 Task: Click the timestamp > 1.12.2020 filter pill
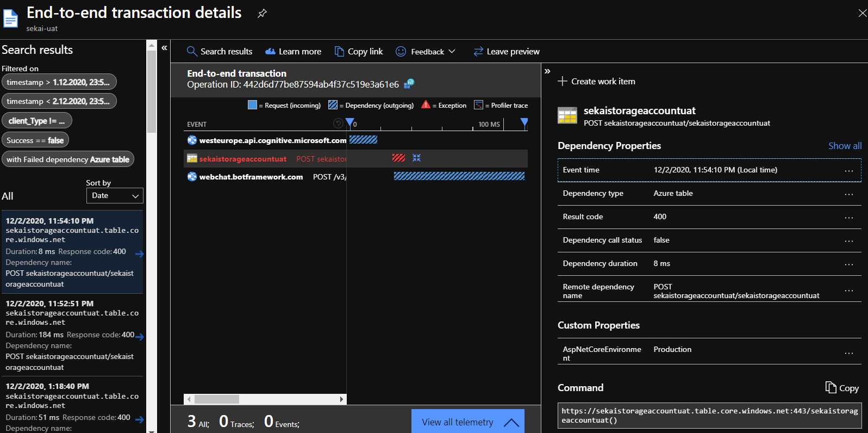[59, 82]
